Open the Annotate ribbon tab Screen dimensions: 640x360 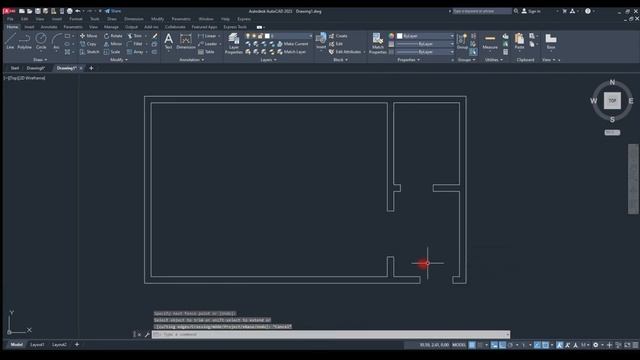point(49,27)
